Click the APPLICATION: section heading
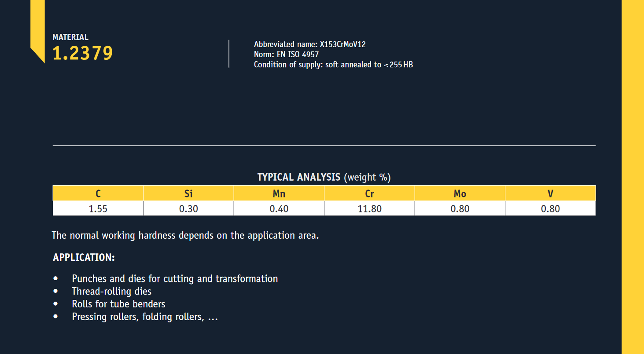644x354 pixels. (84, 258)
